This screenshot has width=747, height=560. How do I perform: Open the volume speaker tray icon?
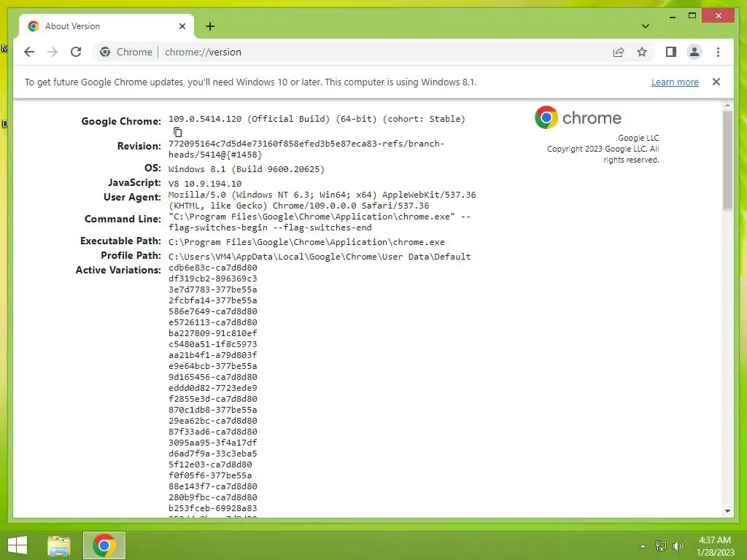[x=678, y=546]
